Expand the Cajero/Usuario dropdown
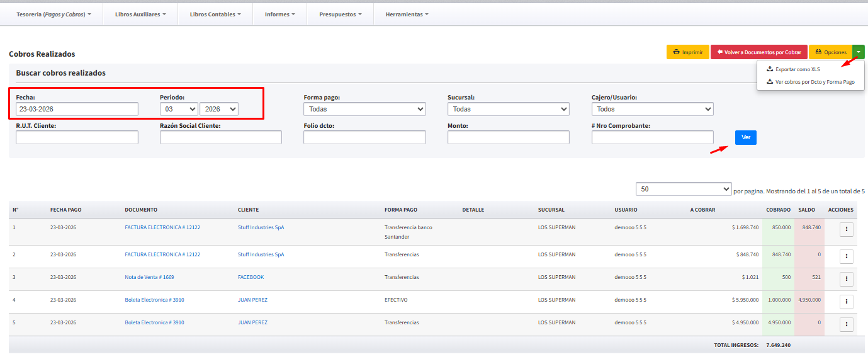The width and height of the screenshot is (868, 364). 652,109
